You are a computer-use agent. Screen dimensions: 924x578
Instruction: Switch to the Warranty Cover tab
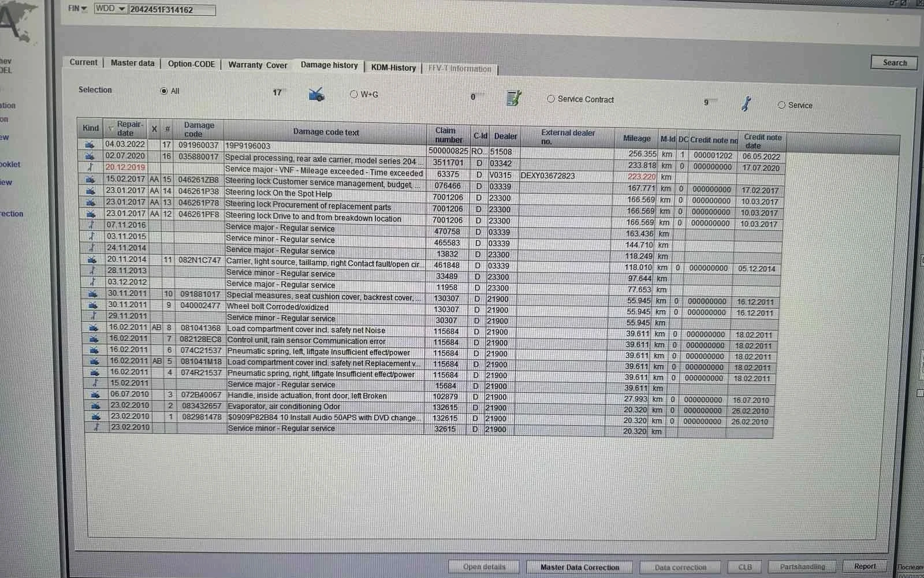[x=258, y=65]
